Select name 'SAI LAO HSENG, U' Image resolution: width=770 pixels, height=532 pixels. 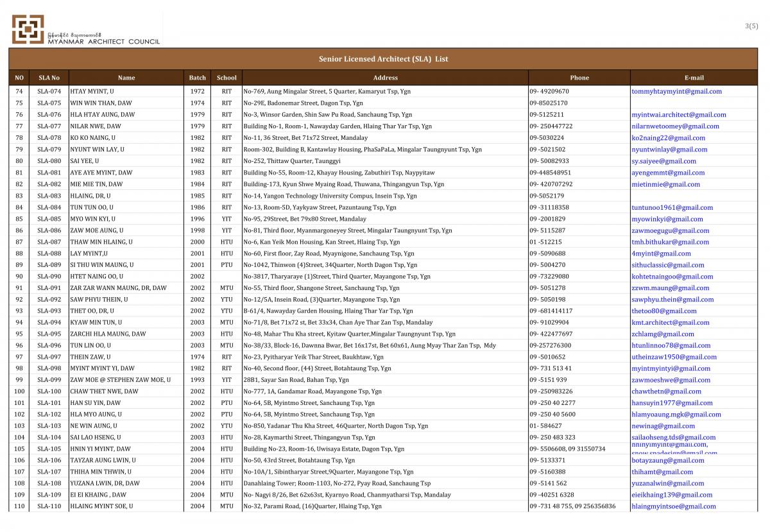[96, 438]
